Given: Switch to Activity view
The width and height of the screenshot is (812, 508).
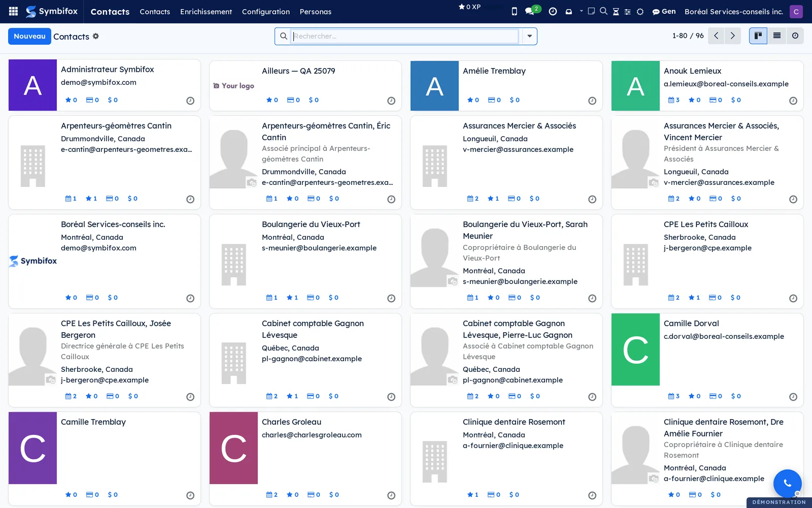Looking at the screenshot, I should point(795,36).
